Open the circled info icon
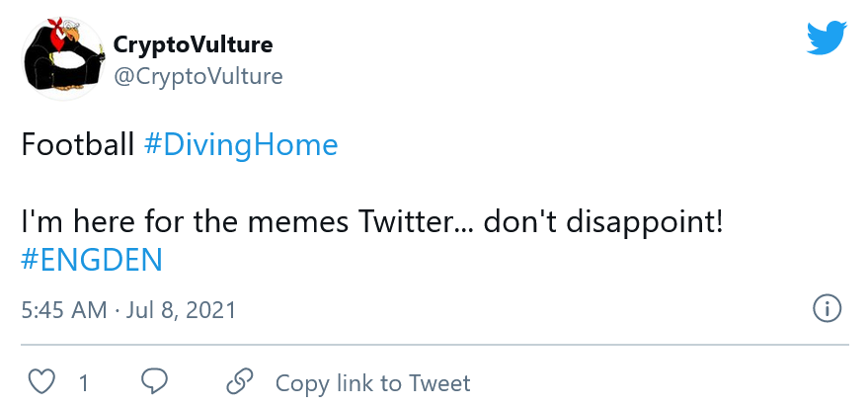 point(826,308)
